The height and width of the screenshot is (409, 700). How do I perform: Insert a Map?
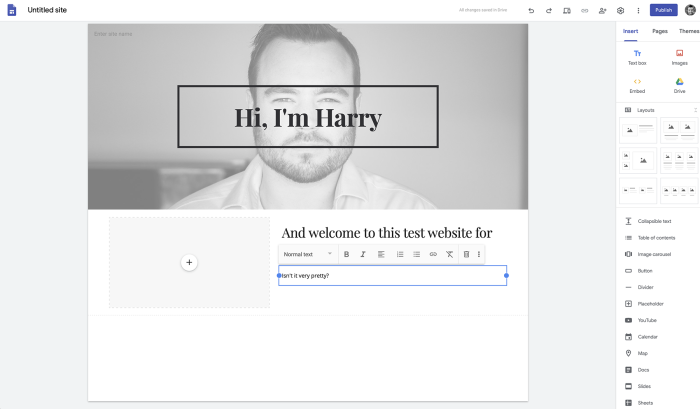click(x=642, y=353)
